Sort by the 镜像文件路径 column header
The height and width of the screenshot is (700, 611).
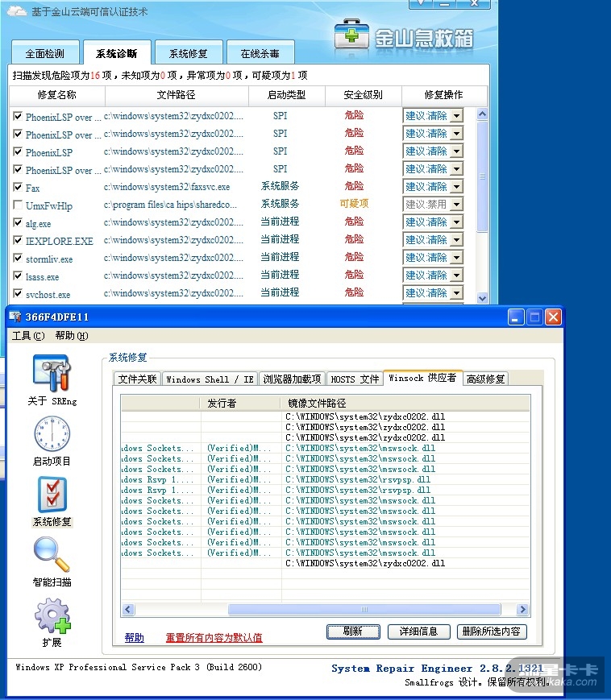point(405,403)
